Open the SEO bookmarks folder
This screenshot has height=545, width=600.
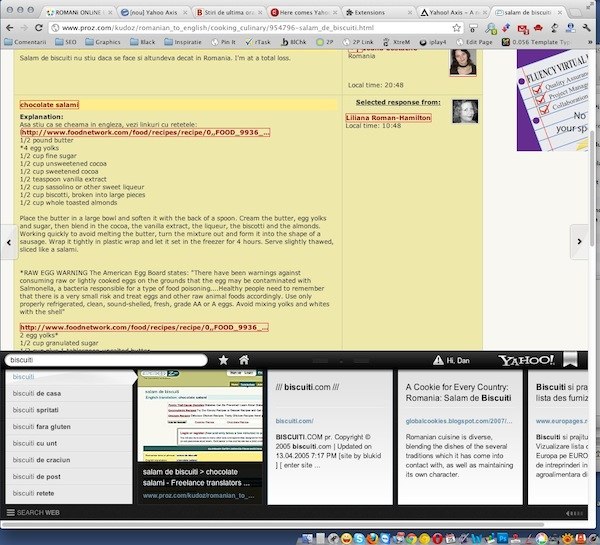(x=66, y=42)
